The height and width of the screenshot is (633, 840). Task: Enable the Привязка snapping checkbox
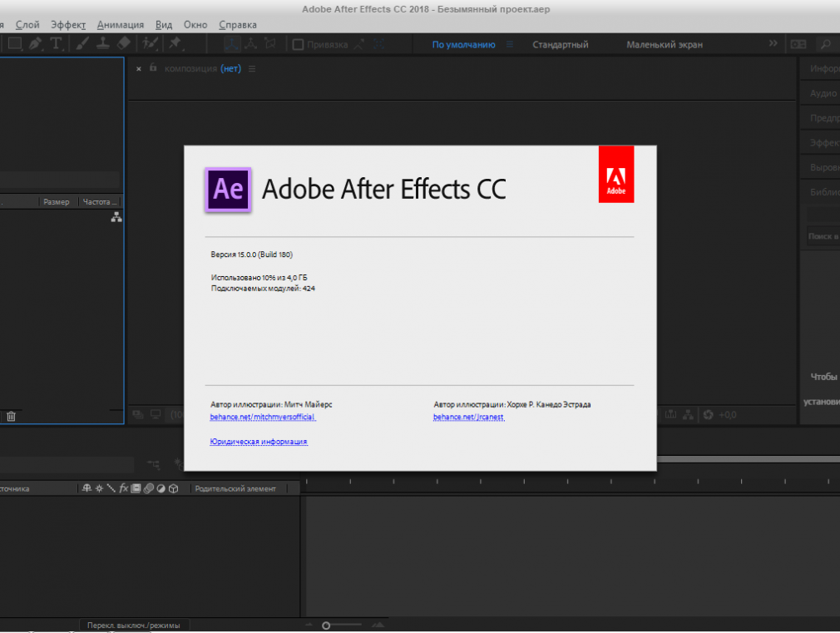tap(299, 44)
